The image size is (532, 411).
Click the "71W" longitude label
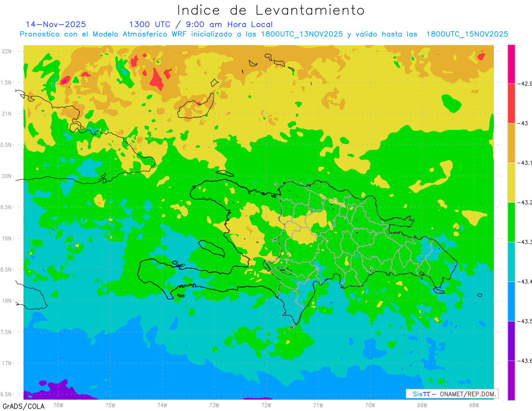tap(318, 405)
